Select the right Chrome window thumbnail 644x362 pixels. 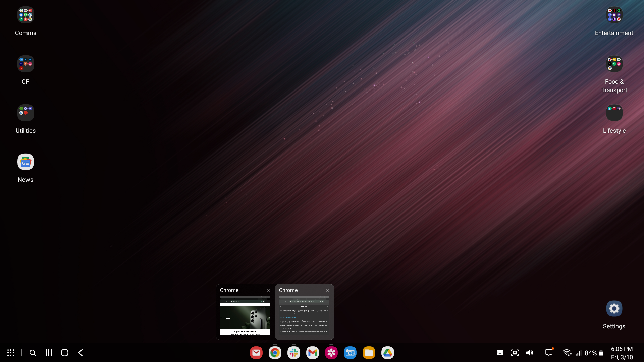tap(304, 315)
